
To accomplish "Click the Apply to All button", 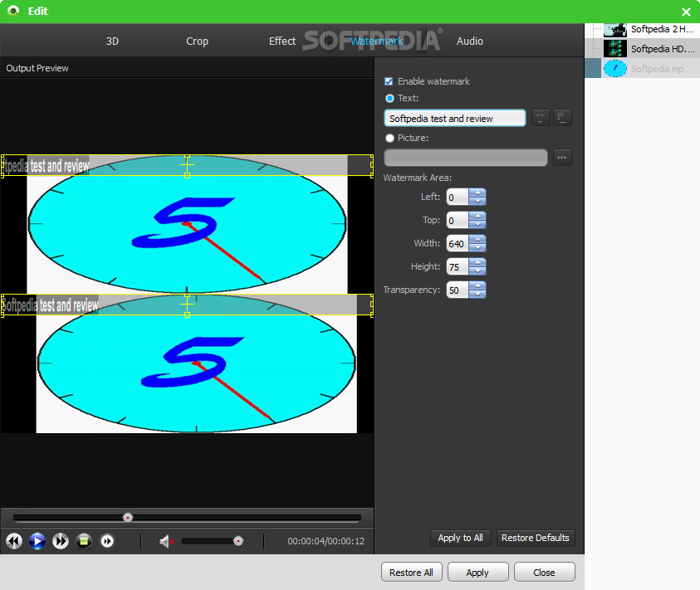I will pos(460,538).
